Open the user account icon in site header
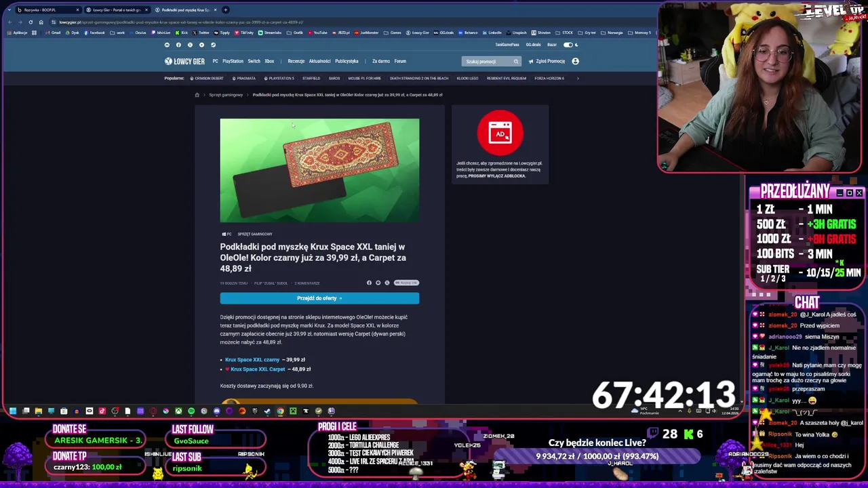The width and height of the screenshot is (868, 488). point(575,61)
